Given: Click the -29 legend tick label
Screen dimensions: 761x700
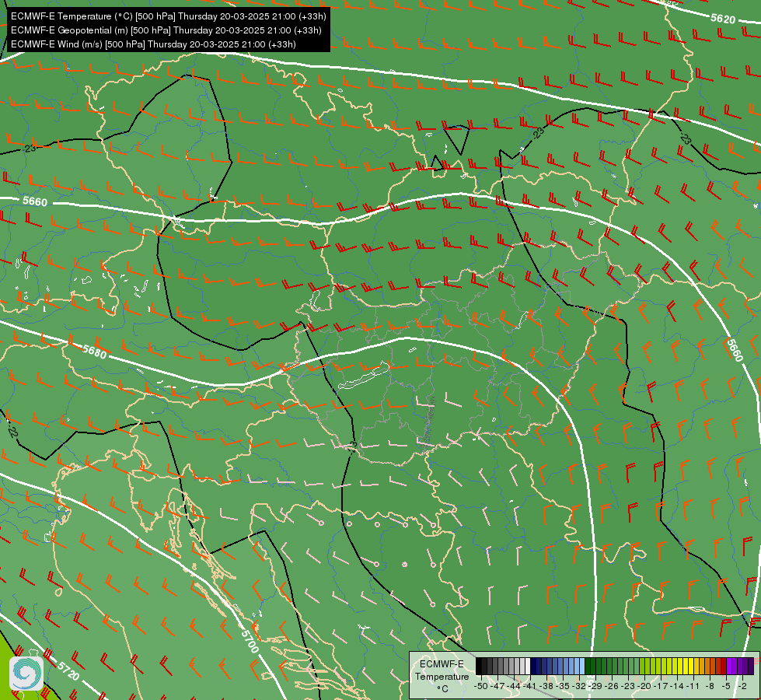Looking at the screenshot, I should (595, 686).
